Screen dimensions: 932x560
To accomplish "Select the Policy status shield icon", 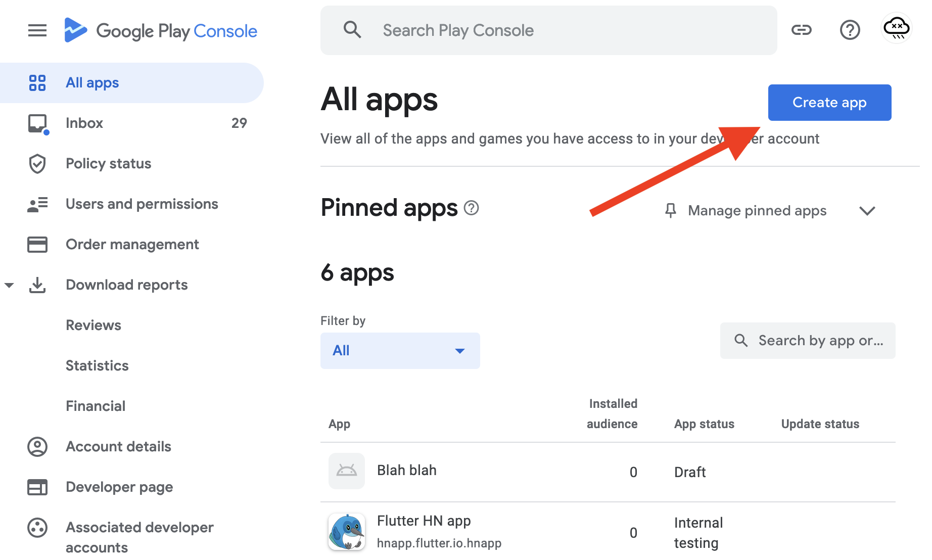I will click(37, 163).
